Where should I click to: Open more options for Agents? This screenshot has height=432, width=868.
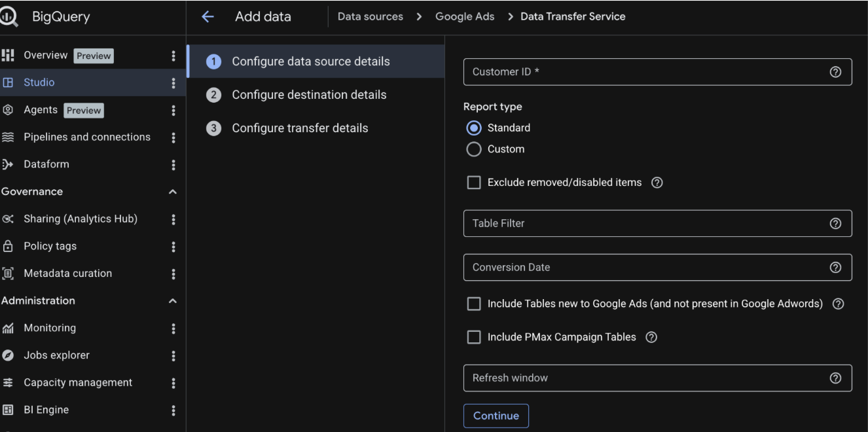(173, 111)
